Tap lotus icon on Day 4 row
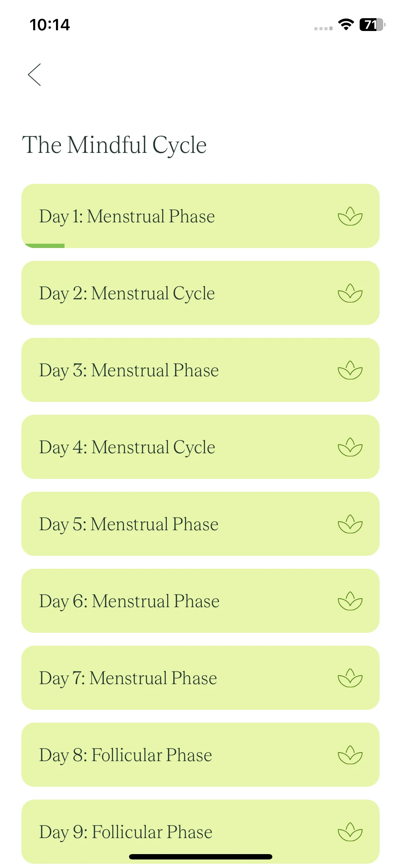Viewport: 401px width, 868px height. (x=350, y=447)
